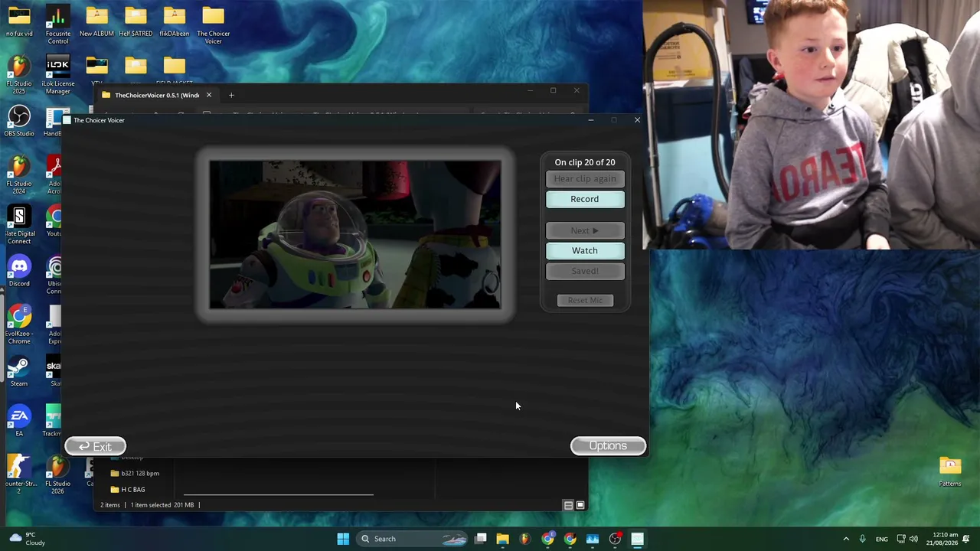Launch OBS Studio desktop shortcut

click(19, 122)
